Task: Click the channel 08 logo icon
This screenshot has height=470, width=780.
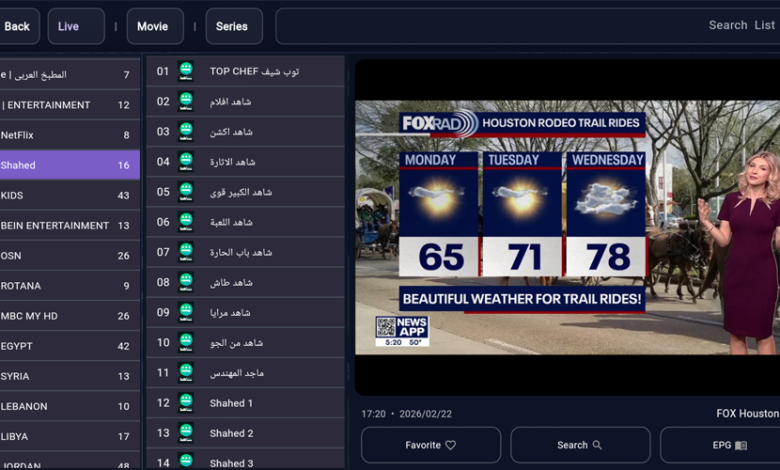Action: click(185, 282)
